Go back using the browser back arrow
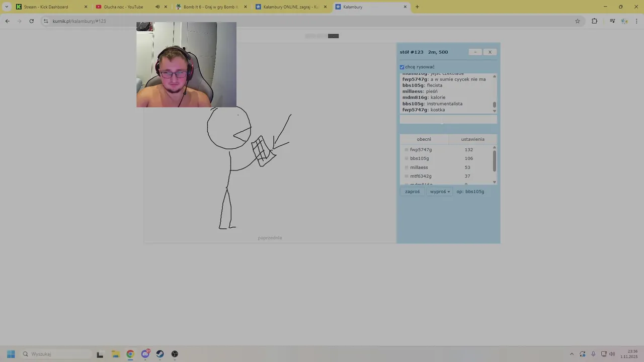This screenshot has height=362, width=644. (x=7, y=21)
